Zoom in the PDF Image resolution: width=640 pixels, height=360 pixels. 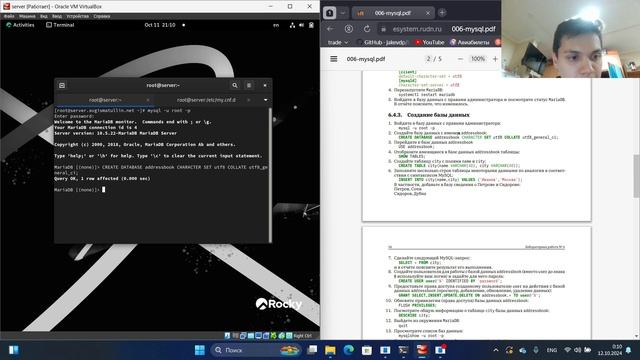pos(495,59)
